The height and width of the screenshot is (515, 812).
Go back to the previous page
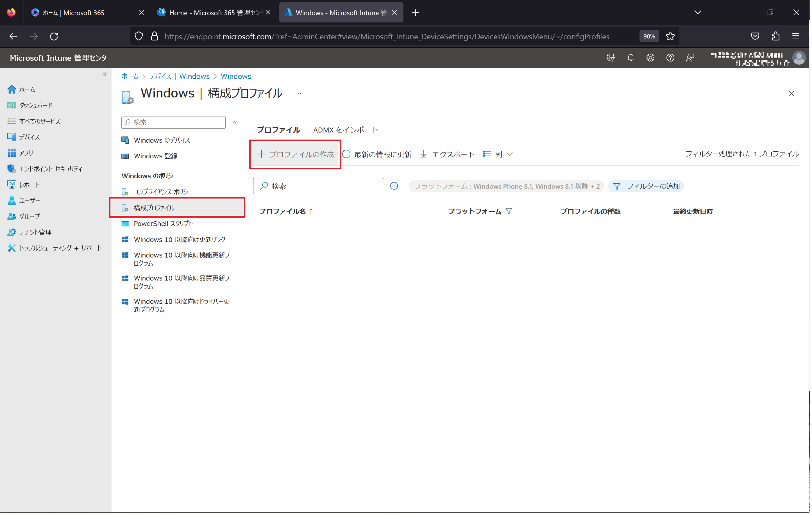[x=13, y=36]
